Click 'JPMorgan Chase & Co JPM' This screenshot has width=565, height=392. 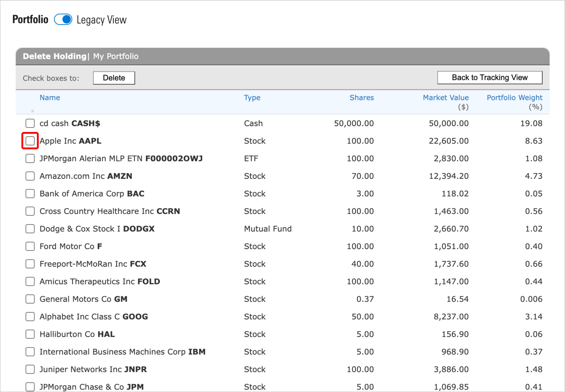point(92,387)
